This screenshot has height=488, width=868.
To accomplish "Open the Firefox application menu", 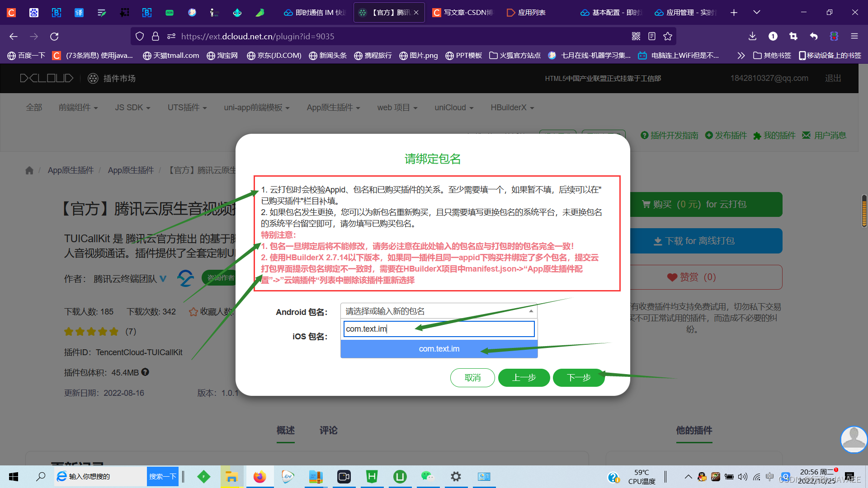I will (854, 36).
